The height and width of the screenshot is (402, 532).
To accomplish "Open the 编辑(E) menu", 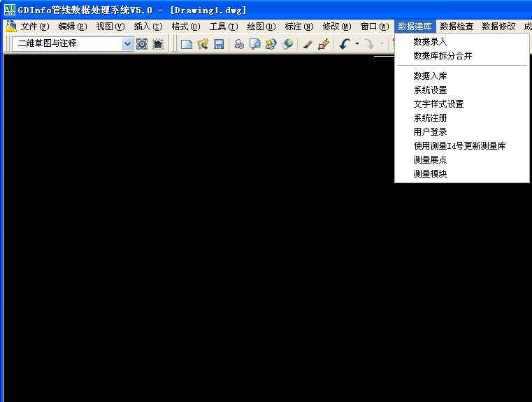I will tap(72, 27).
